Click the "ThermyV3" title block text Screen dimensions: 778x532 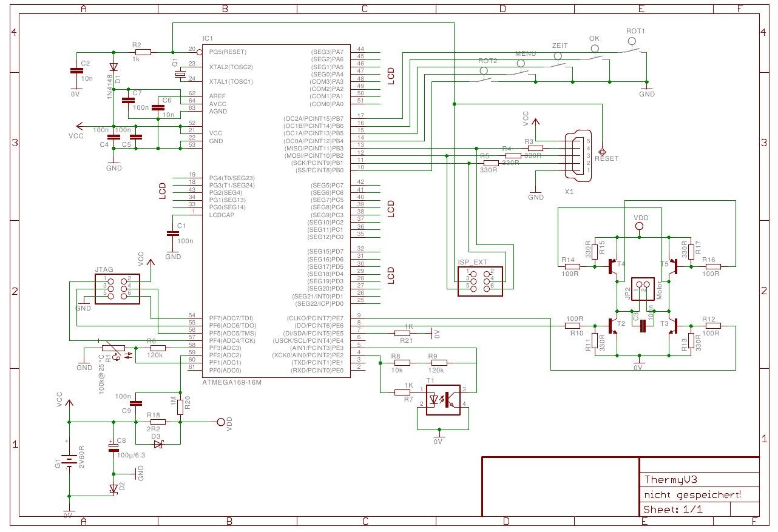670,479
